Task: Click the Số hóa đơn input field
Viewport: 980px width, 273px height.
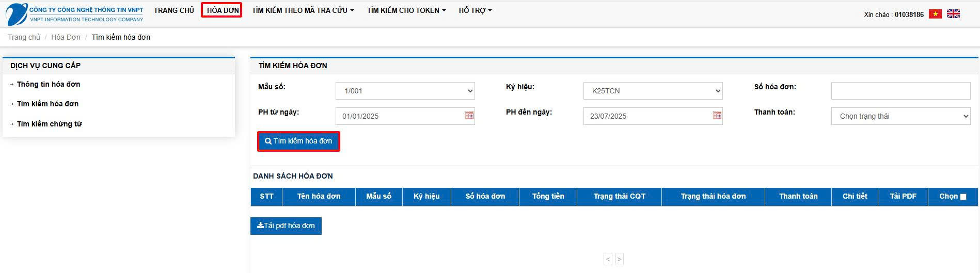Action: 901,91
